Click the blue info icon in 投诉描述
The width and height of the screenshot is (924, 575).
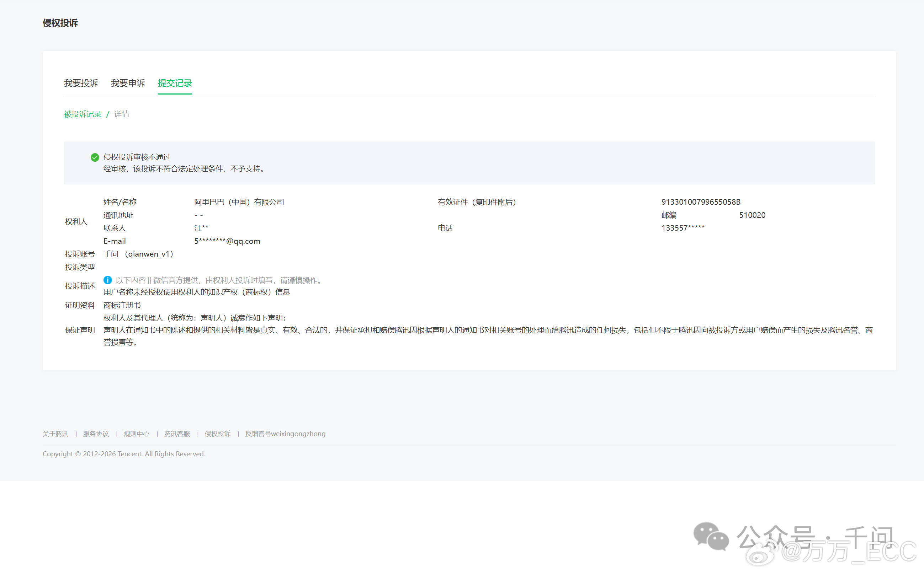pyautogui.click(x=108, y=280)
